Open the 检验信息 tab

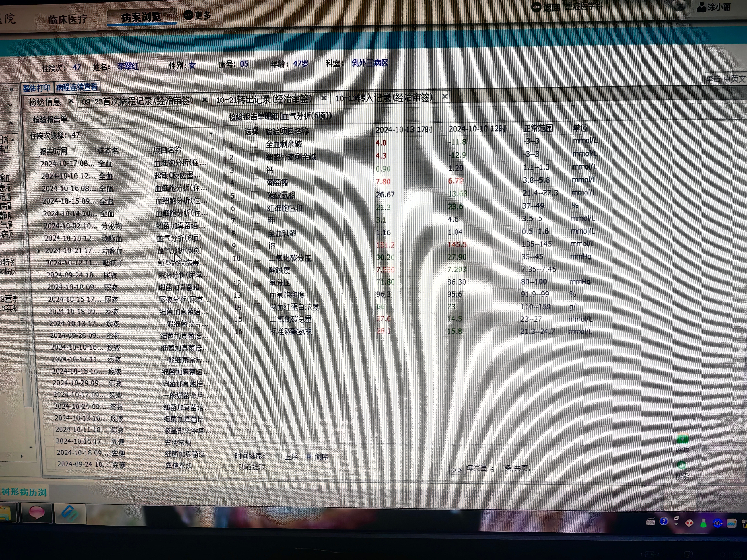tap(44, 102)
